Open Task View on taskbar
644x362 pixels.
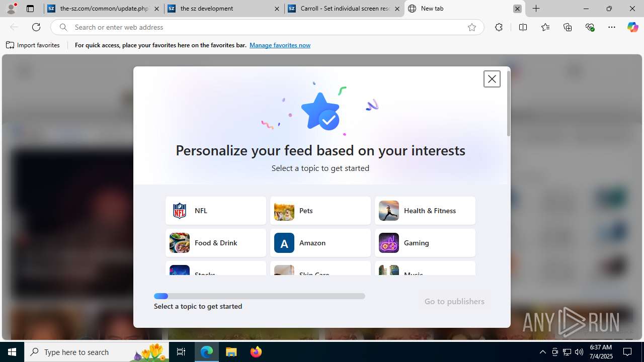click(x=181, y=352)
